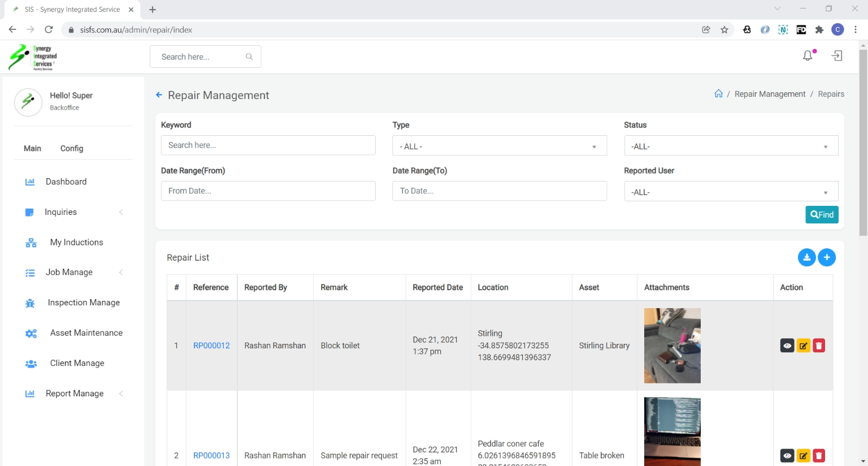Open the Reported User dropdown

[x=730, y=192]
